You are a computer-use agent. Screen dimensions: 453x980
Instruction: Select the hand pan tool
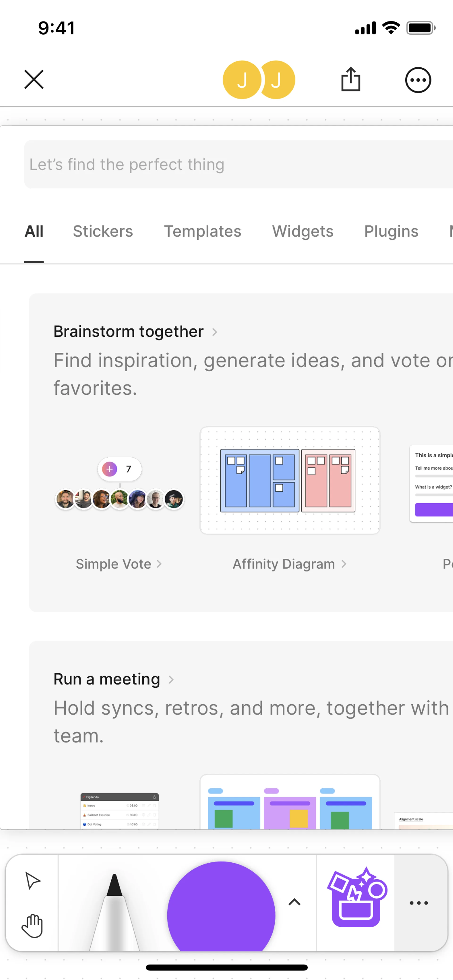tap(33, 925)
